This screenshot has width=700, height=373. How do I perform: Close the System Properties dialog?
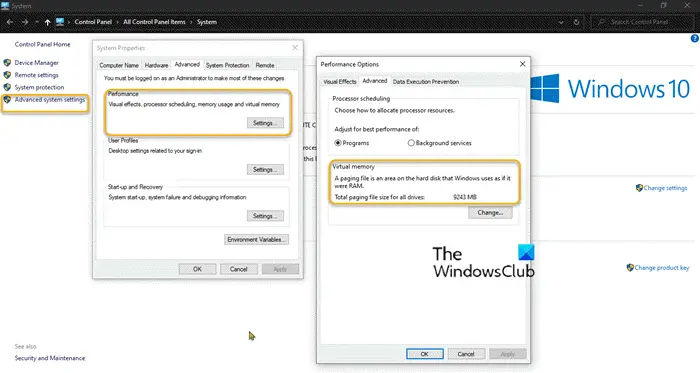pyautogui.click(x=295, y=47)
